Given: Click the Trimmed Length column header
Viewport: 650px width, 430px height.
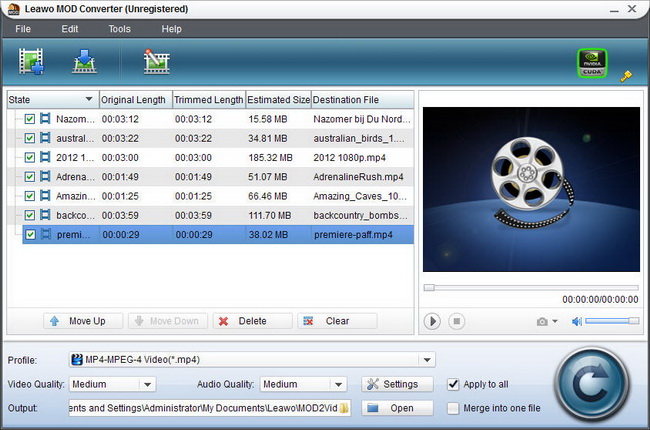Looking at the screenshot, I should click(209, 100).
